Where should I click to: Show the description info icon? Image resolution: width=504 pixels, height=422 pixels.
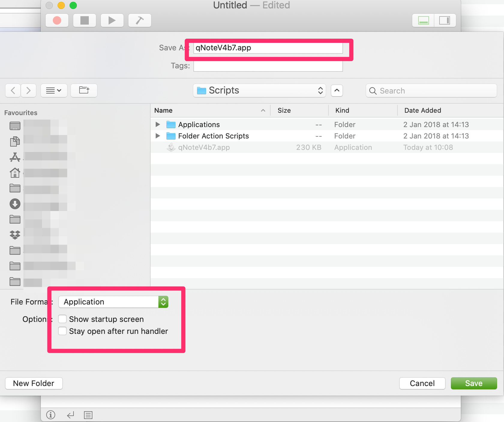51,415
